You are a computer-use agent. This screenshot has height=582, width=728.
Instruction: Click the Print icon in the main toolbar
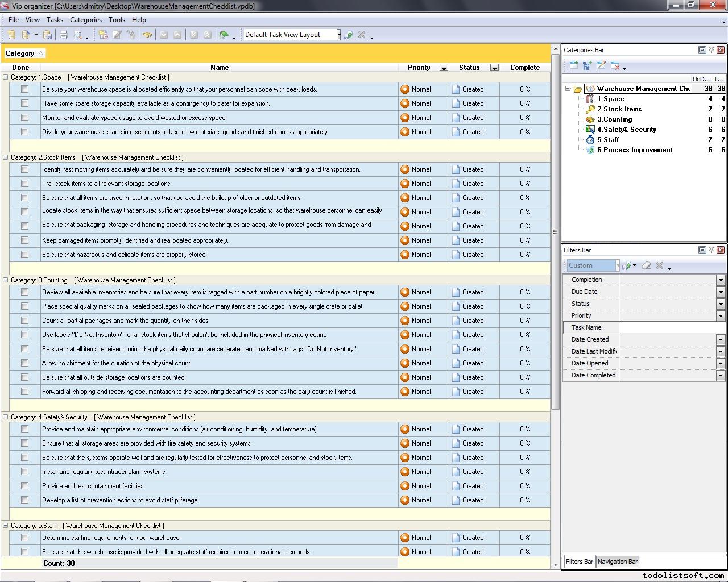point(64,35)
